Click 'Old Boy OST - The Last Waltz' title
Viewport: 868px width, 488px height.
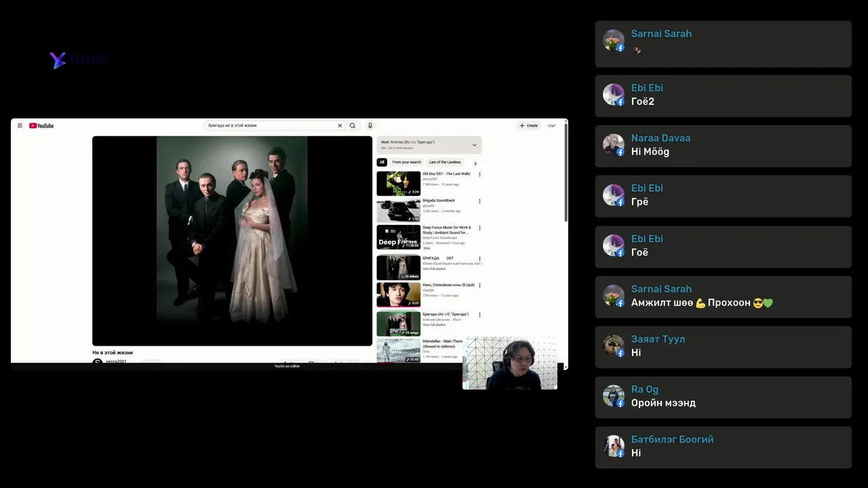tap(446, 174)
